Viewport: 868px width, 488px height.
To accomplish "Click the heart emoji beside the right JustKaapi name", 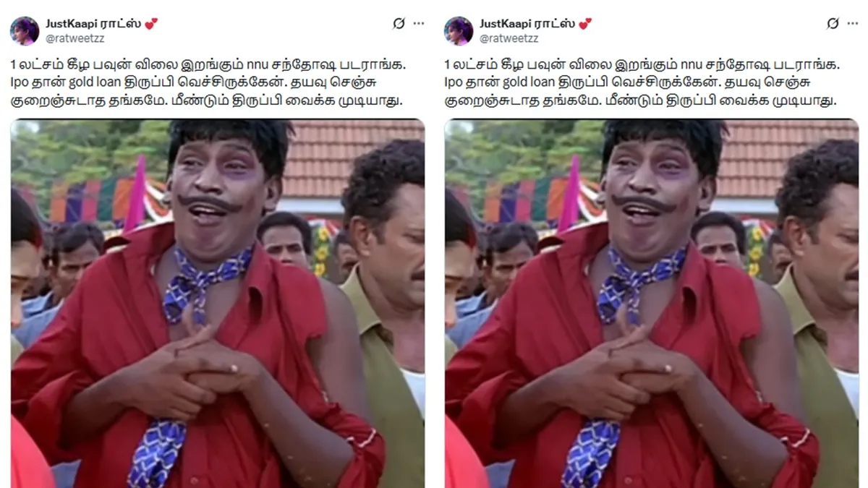I will click(x=585, y=24).
